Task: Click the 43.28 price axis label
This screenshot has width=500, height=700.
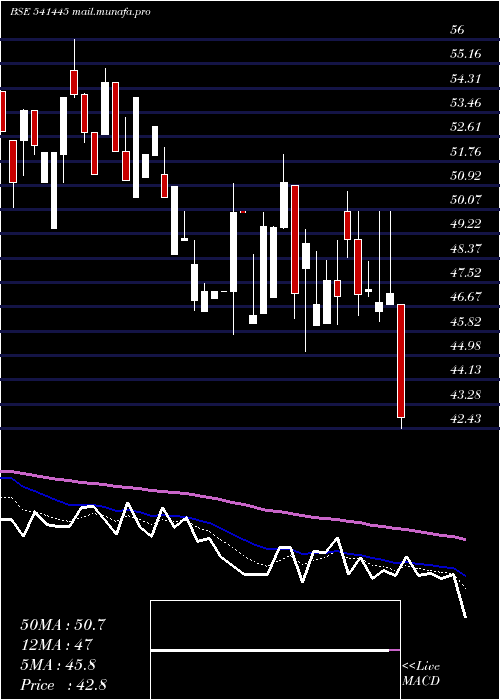Action: tap(466, 394)
